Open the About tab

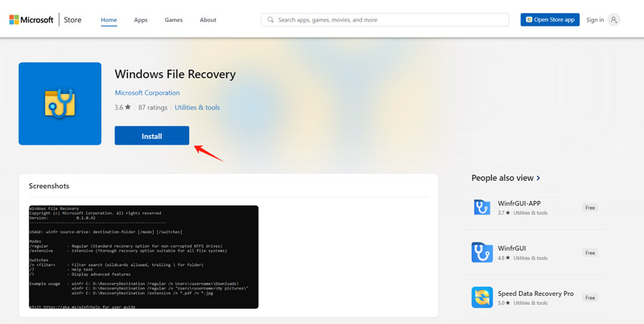208,19
